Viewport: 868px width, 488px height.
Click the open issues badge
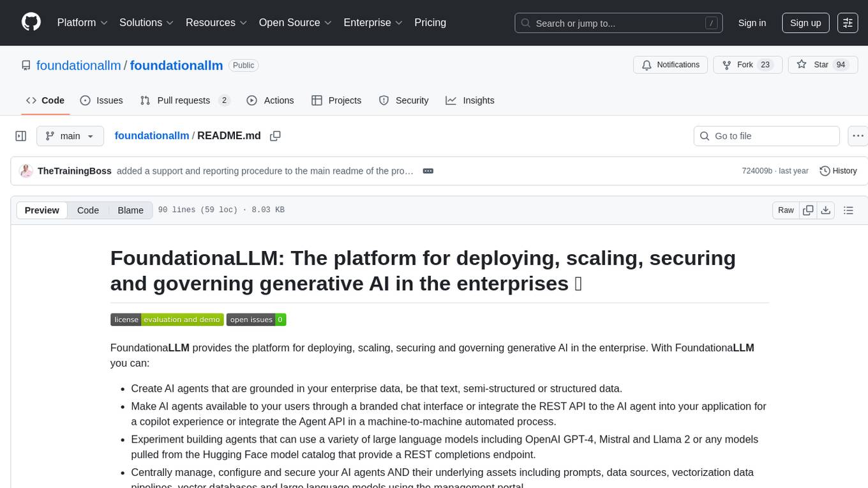point(256,319)
